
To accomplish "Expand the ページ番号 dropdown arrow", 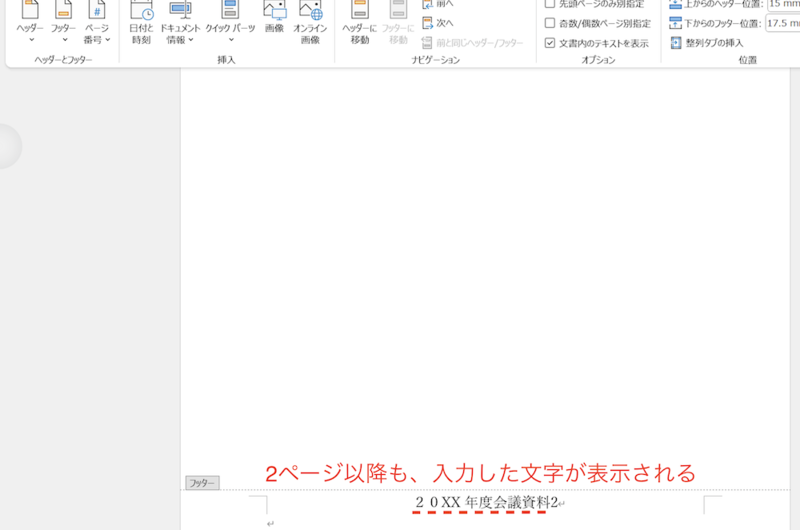I will [x=108, y=40].
